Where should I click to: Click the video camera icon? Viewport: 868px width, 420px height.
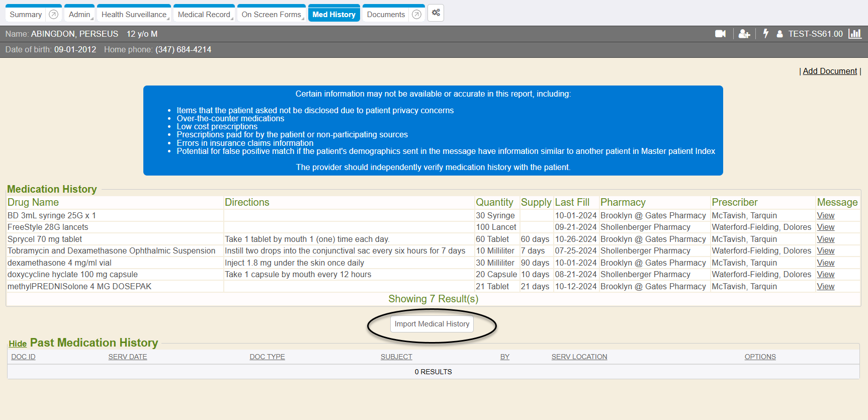pyautogui.click(x=720, y=34)
